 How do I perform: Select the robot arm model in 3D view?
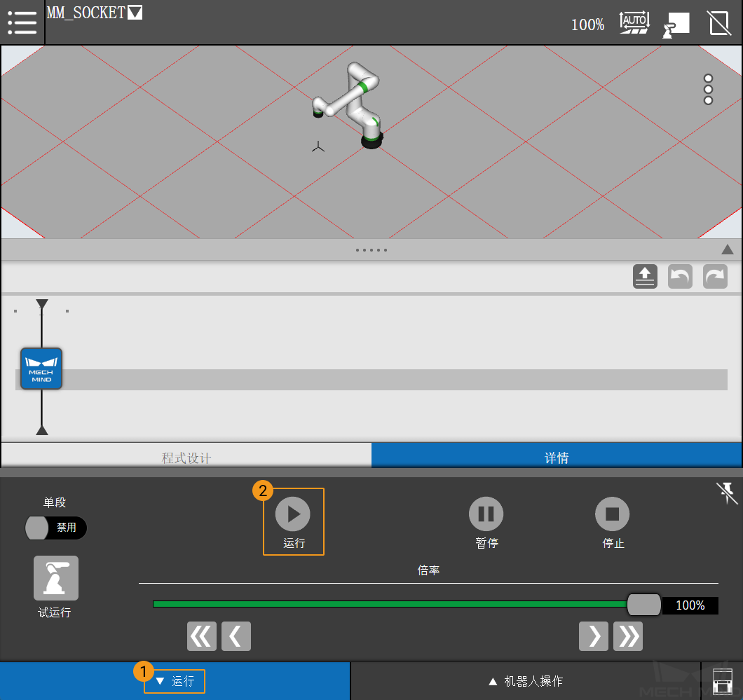349,104
